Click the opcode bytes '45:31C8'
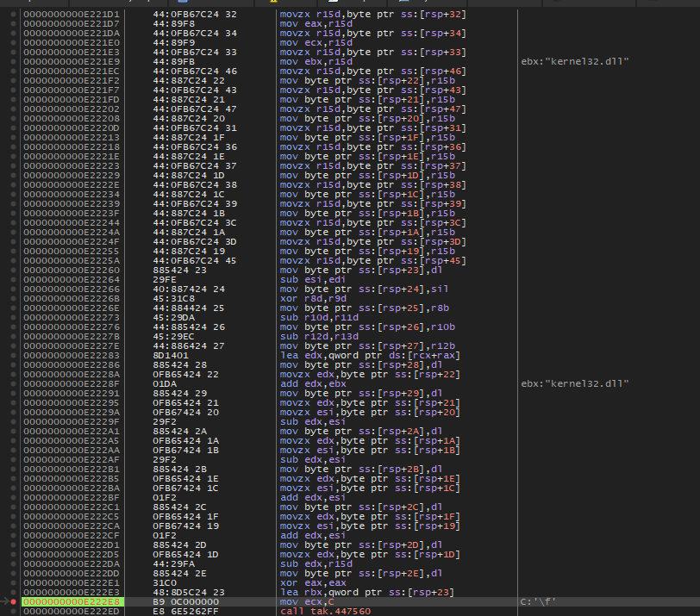The height and width of the screenshot is (616, 700). [x=173, y=299]
